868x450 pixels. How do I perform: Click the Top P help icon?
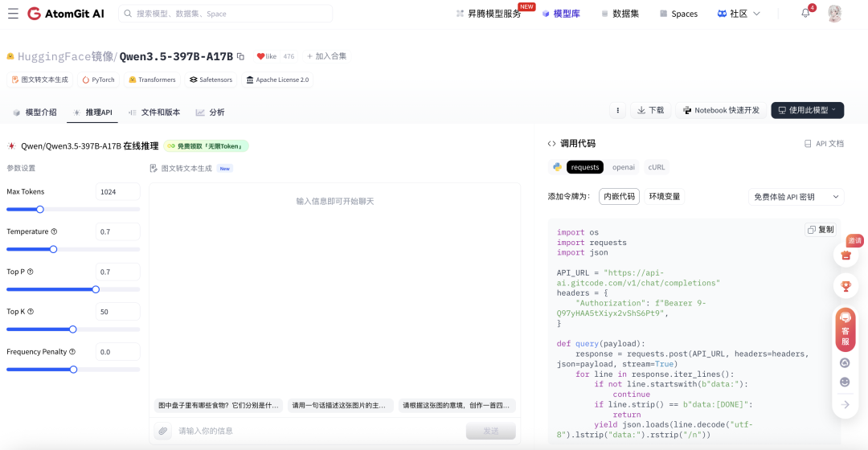point(31,272)
